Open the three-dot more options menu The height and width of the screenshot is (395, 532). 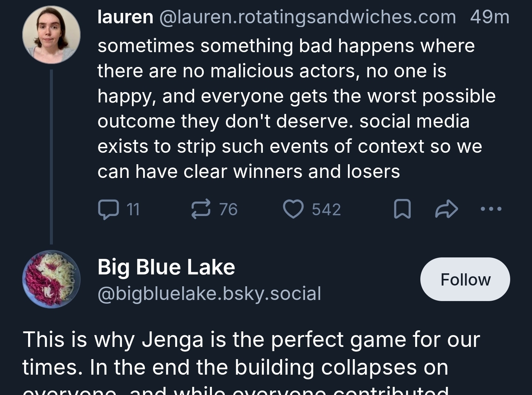coord(491,209)
